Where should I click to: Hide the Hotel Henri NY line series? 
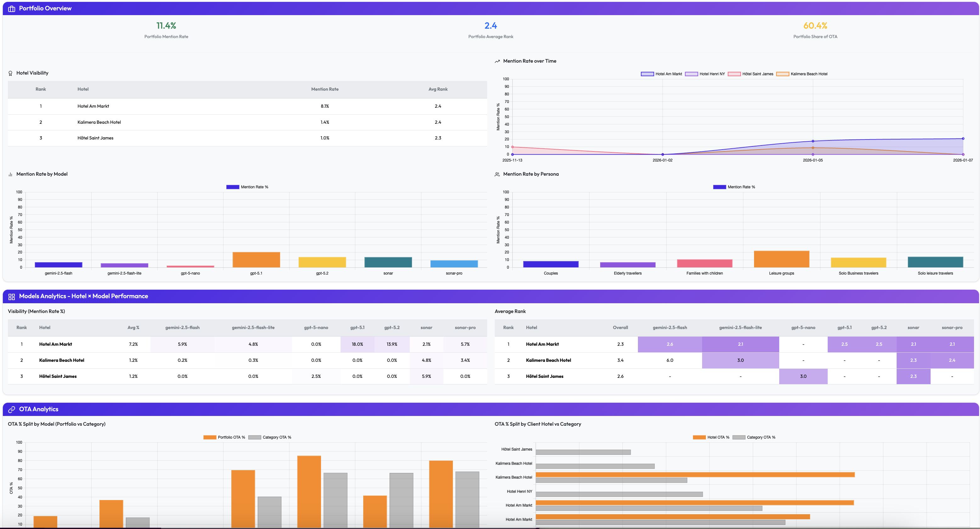pos(705,74)
